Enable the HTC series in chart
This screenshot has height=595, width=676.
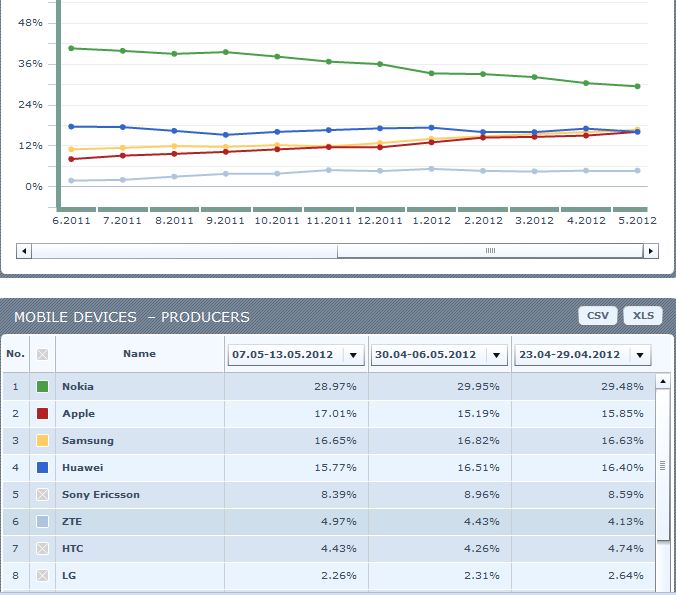click(42, 548)
